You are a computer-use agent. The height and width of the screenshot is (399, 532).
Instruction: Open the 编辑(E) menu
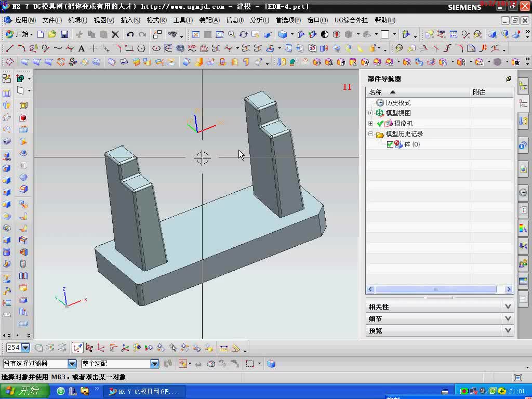pyautogui.click(x=78, y=20)
